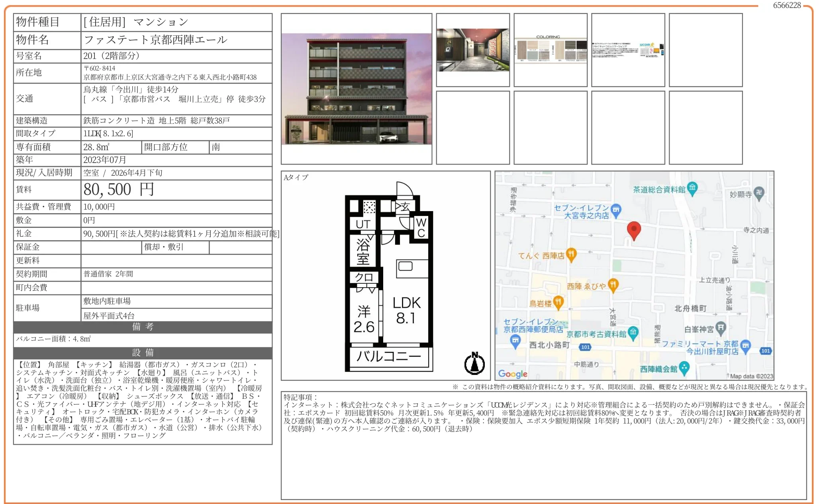Click the route 101 road shield on the map

click(x=585, y=347)
